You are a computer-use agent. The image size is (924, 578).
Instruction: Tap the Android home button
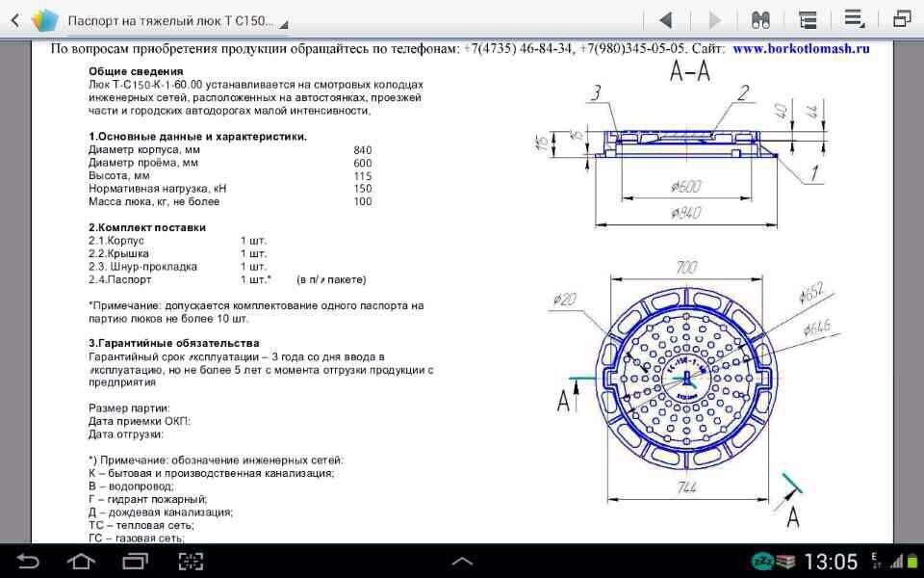point(81,561)
